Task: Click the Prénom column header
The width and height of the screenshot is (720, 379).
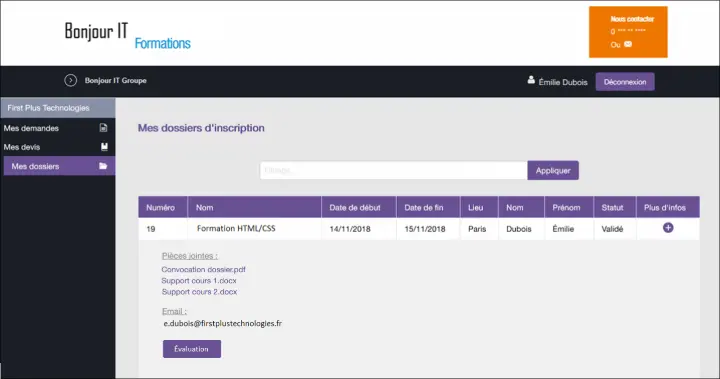Action: [x=569, y=207]
